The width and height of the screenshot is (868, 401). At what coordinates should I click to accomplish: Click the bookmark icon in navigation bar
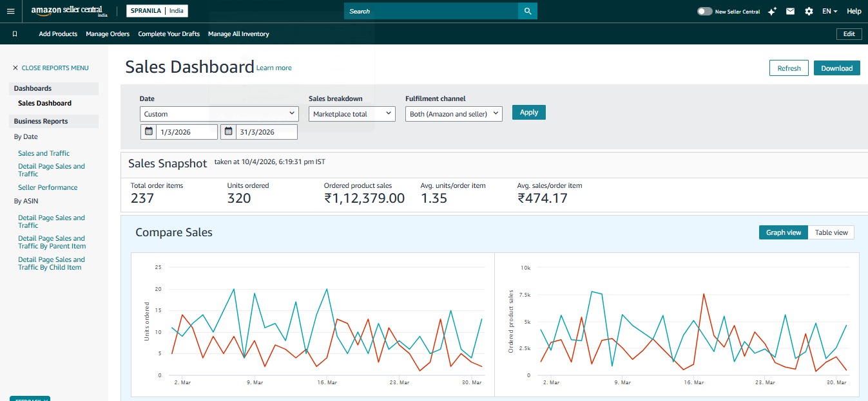(15, 34)
